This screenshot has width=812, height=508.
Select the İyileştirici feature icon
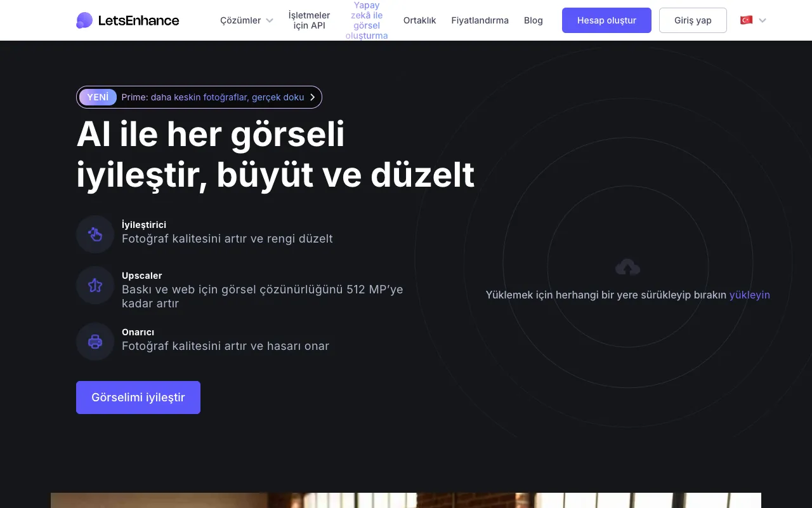click(x=95, y=234)
